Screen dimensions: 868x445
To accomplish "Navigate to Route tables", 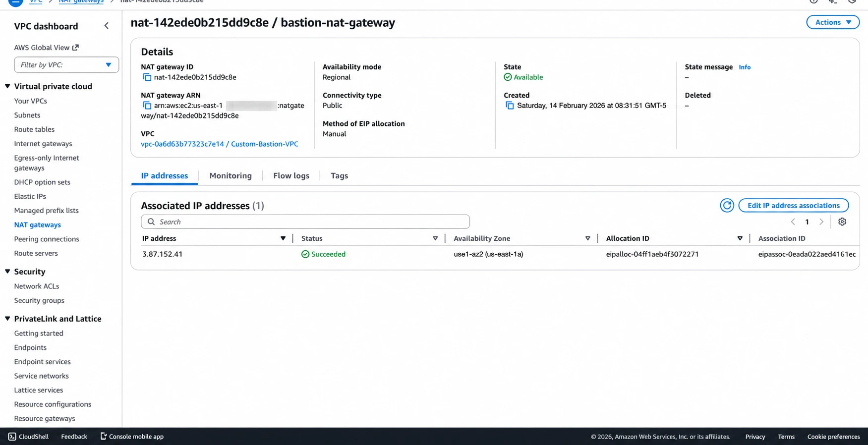I will coord(34,129).
